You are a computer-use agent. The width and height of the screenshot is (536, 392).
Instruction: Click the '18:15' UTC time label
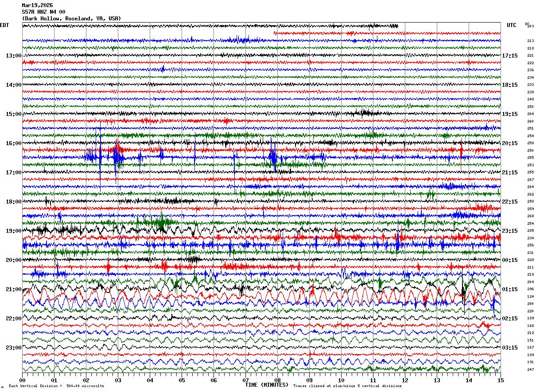click(510, 85)
